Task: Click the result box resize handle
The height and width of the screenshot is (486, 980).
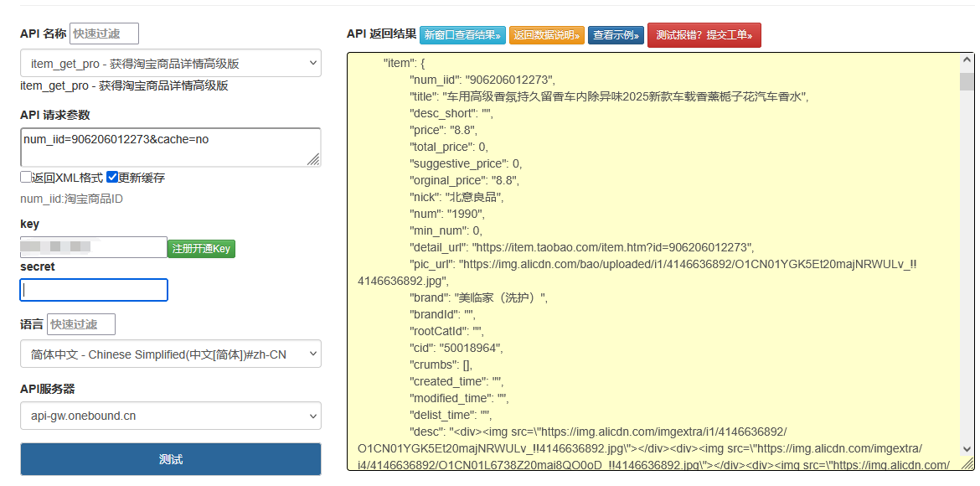Action: pyautogui.click(x=968, y=464)
